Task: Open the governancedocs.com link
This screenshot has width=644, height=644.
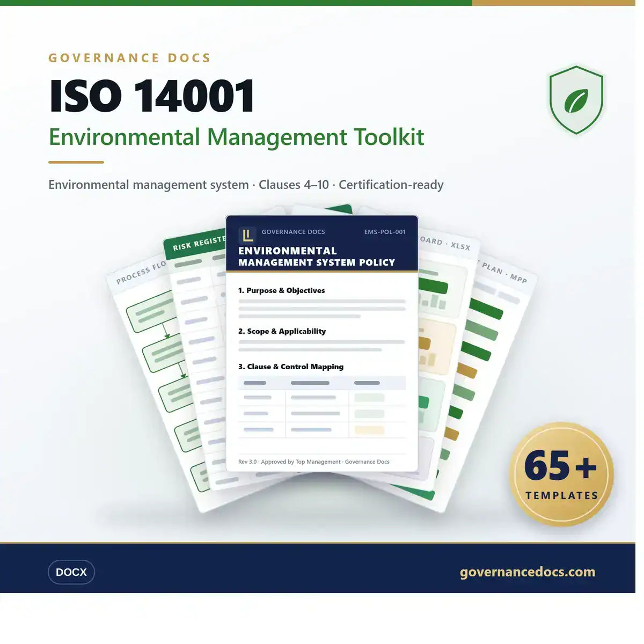Action: pos(528,572)
